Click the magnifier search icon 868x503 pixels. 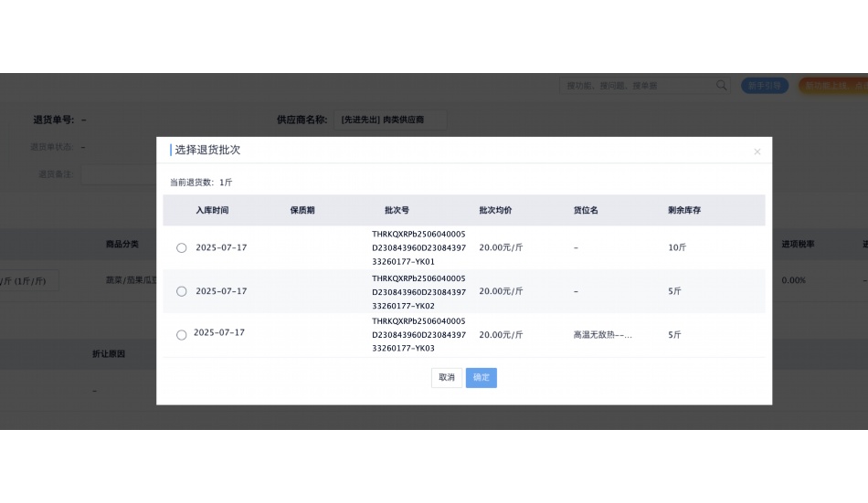click(722, 86)
